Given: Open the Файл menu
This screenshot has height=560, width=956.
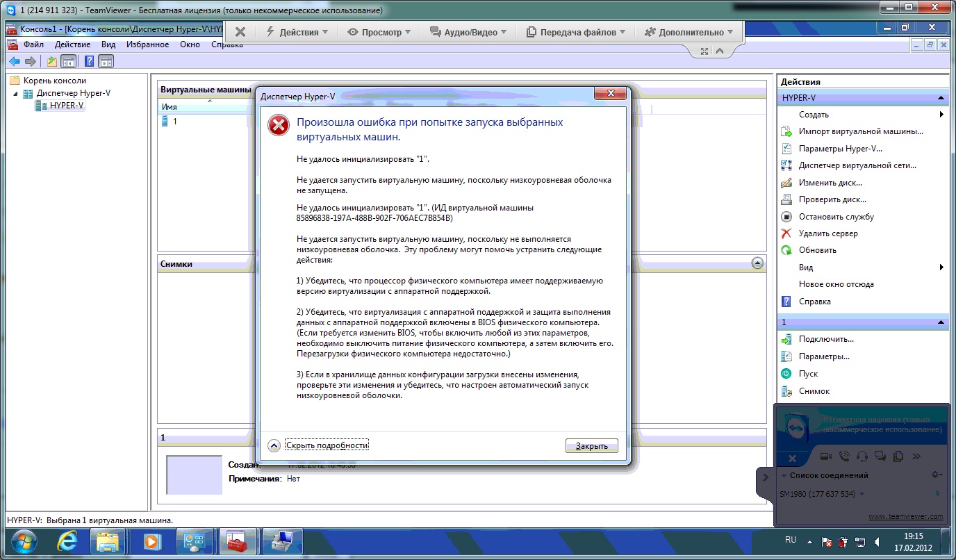Looking at the screenshot, I should [x=33, y=44].
